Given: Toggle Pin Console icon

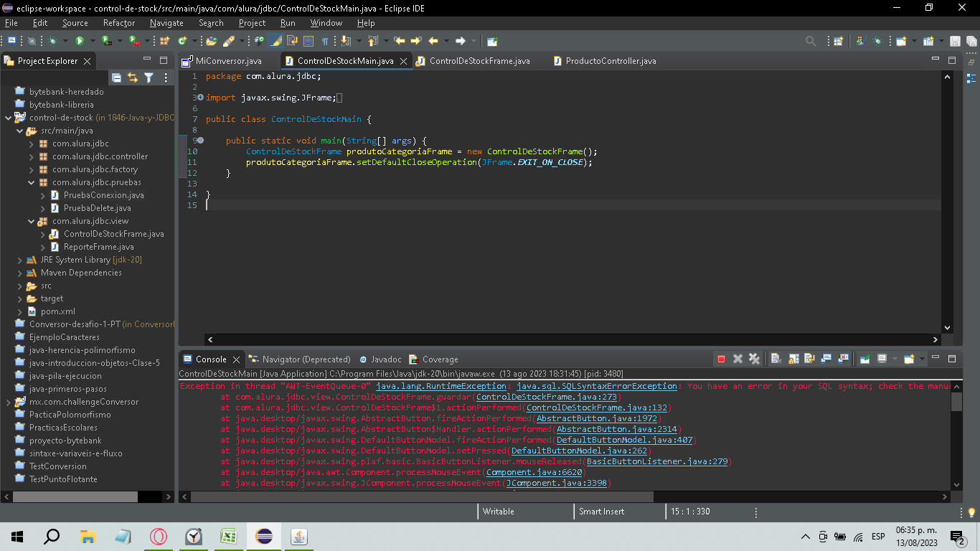Looking at the screenshot, I should 864,359.
